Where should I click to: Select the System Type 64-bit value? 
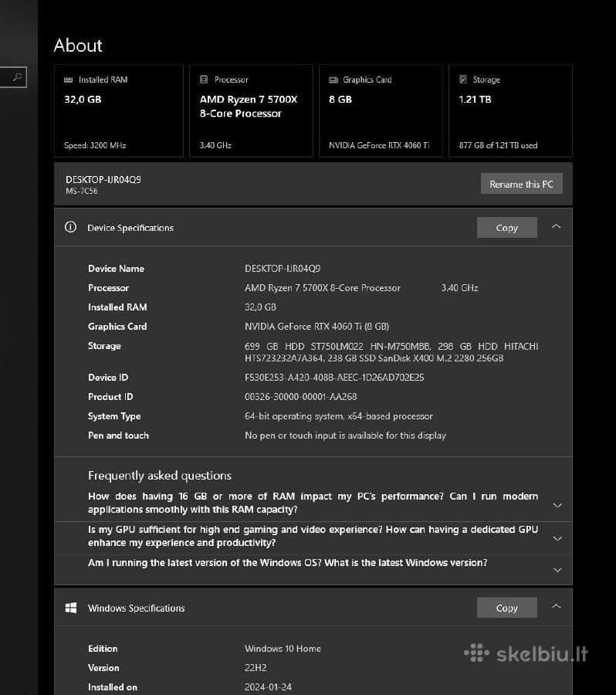(339, 416)
